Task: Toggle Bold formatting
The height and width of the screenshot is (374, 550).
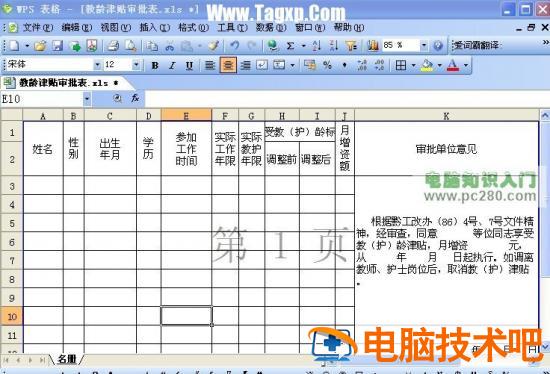Action: pos(155,65)
